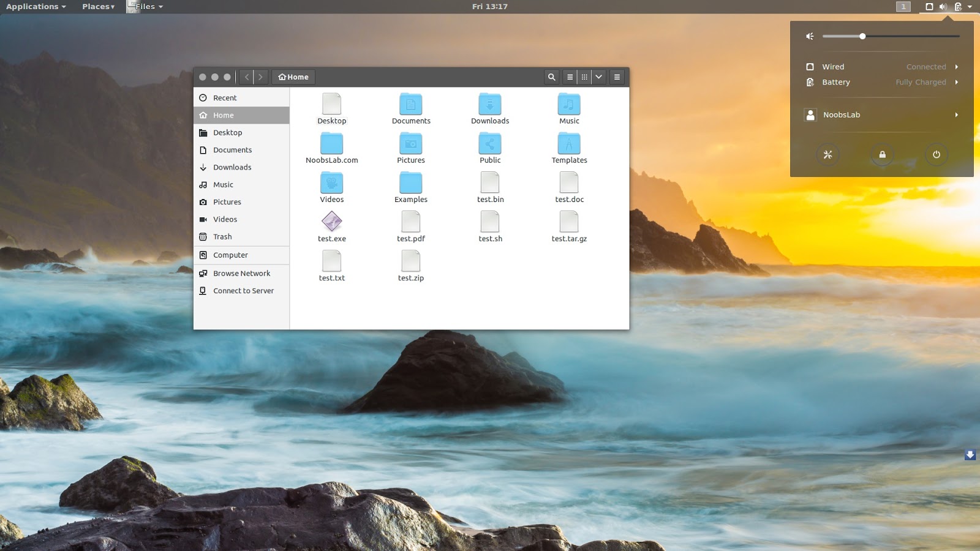Click the power button in the tray menu
980x551 pixels.
[x=936, y=154]
